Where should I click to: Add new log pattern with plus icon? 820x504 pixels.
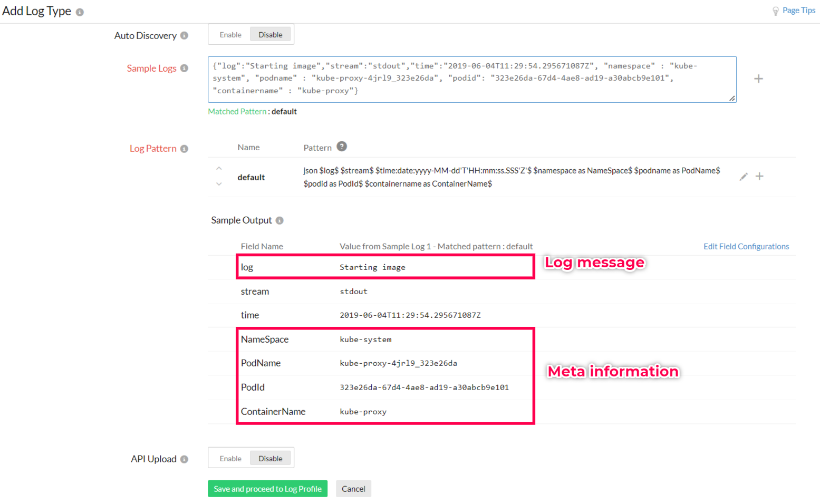[759, 177]
